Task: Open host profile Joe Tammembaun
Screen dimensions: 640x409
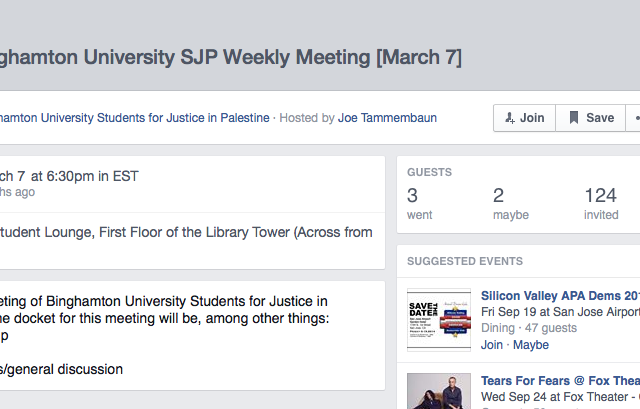Action: pyautogui.click(x=387, y=118)
